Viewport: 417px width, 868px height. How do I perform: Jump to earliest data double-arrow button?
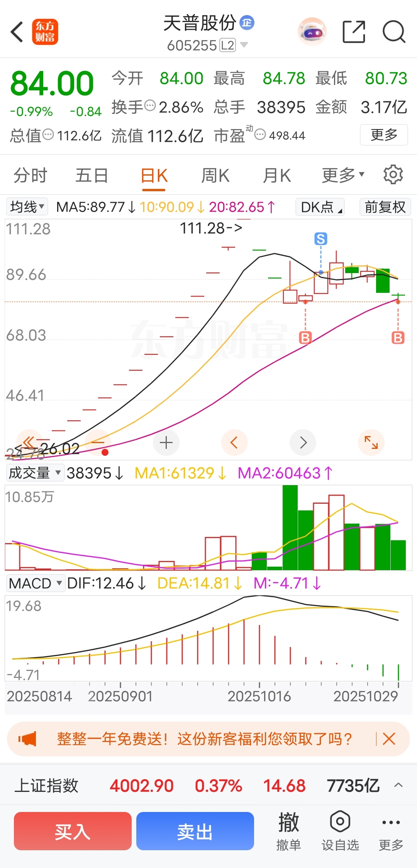click(x=29, y=442)
